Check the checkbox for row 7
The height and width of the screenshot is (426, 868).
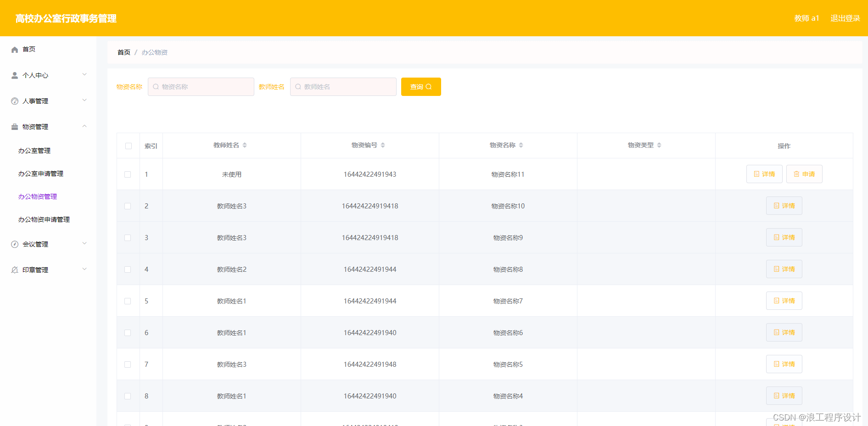click(x=128, y=364)
